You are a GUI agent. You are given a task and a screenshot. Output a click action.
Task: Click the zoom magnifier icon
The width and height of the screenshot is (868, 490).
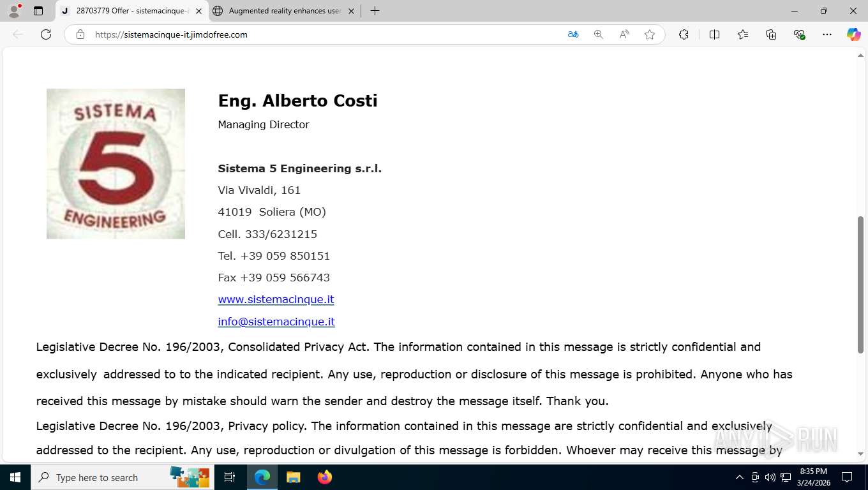pos(599,34)
